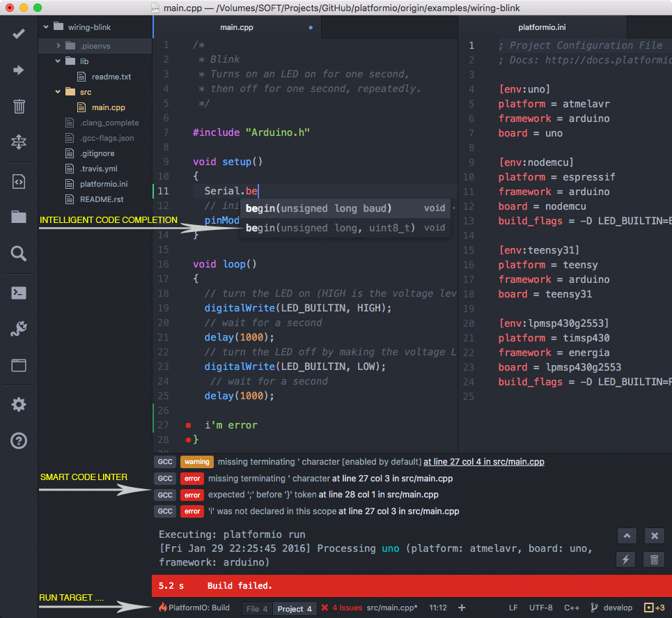The height and width of the screenshot is (618, 672).
Task: Clear build output with trash icon
Action: tap(654, 559)
